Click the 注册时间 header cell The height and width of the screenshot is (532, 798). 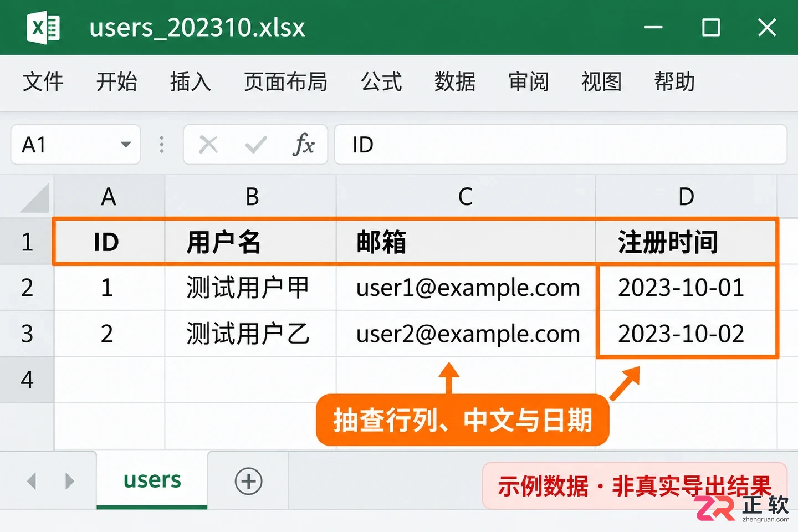point(686,242)
